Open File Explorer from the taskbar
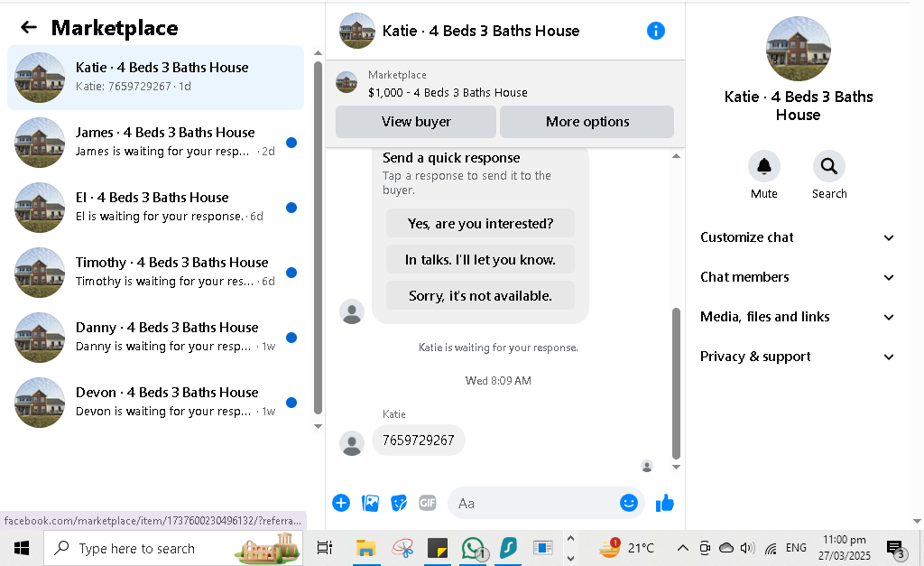 coord(365,548)
